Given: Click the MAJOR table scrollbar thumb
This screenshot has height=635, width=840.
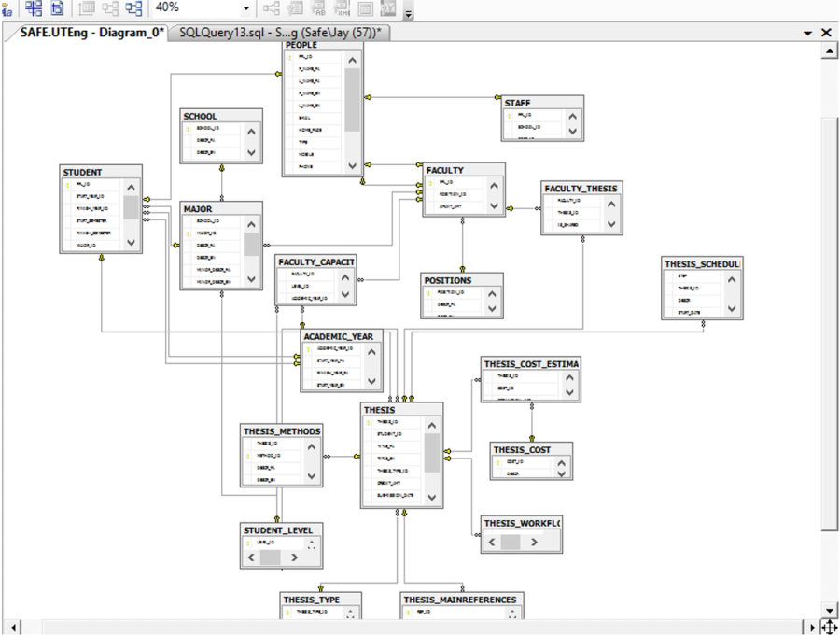Looking at the screenshot, I should pyautogui.click(x=251, y=245).
